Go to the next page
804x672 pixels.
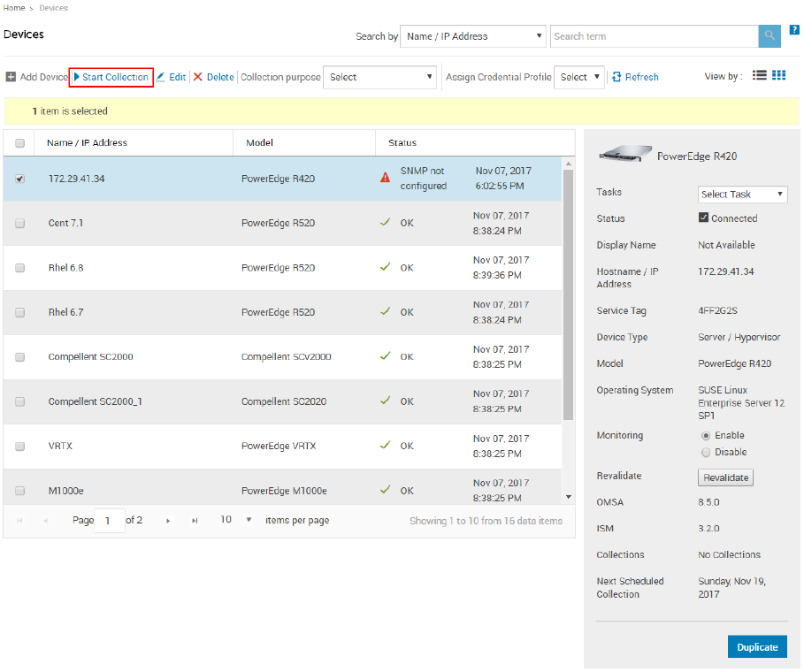click(x=168, y=521)
